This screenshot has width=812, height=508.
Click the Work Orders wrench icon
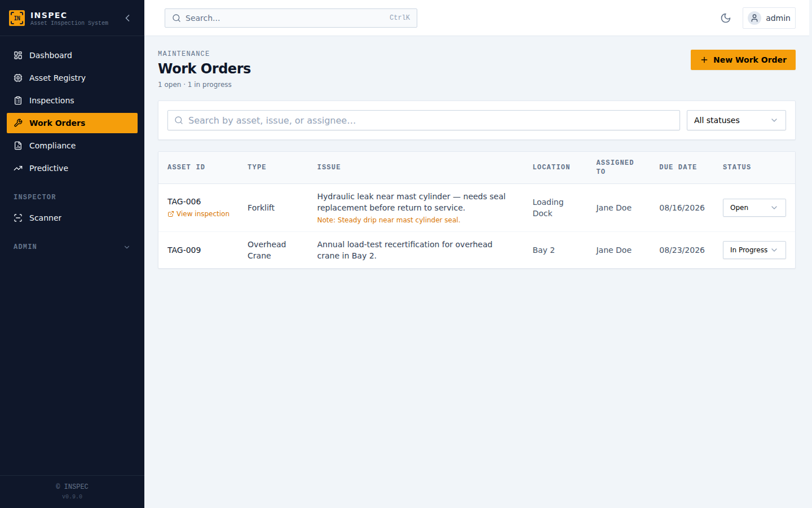coord(18,123)
